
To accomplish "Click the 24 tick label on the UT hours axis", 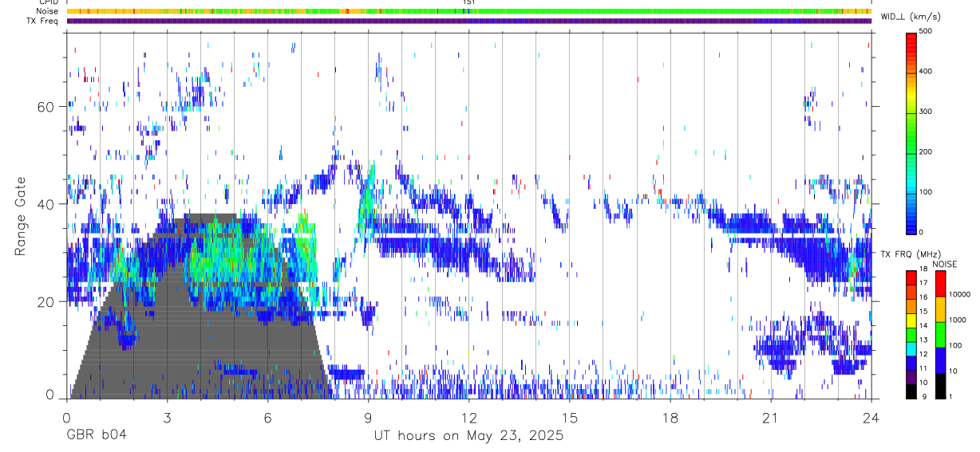I will tap(871, 417).
